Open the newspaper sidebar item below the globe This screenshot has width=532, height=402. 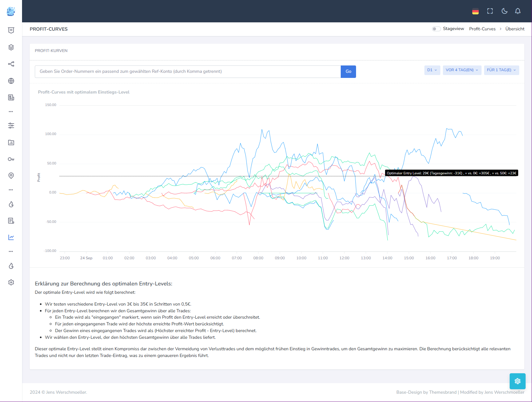point(11,97)
